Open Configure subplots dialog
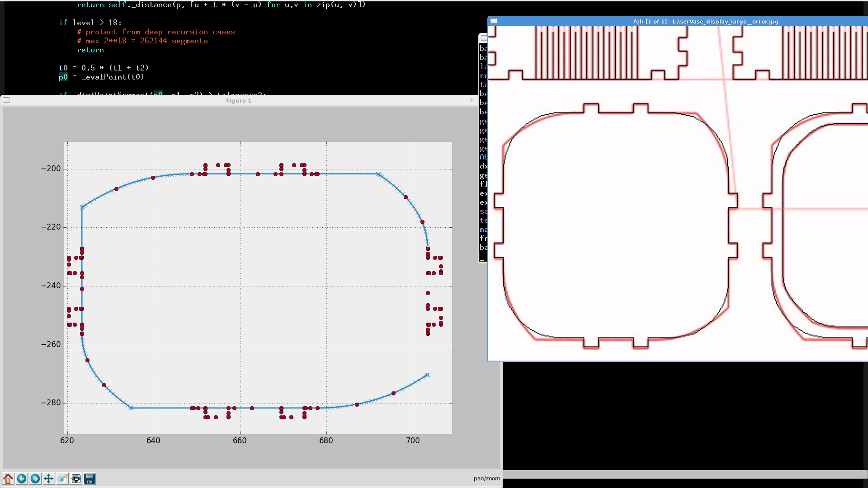Image resolution: width=868 pixels, height=488 pixels. click(76, 479)
